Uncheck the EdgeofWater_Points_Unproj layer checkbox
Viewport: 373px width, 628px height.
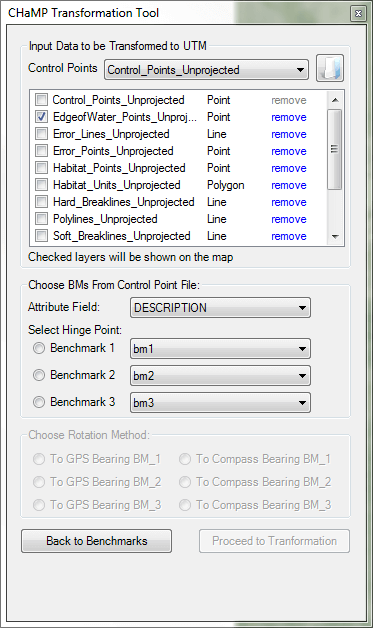point(41,117)
